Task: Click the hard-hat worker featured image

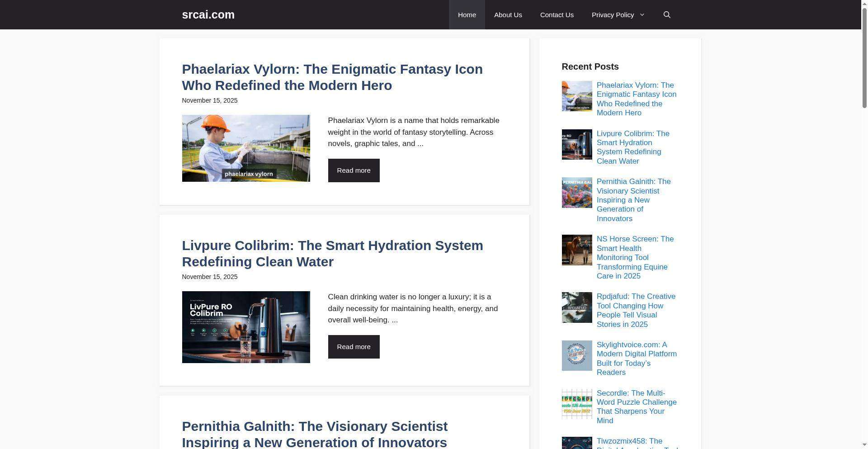Action: [246, 148]
